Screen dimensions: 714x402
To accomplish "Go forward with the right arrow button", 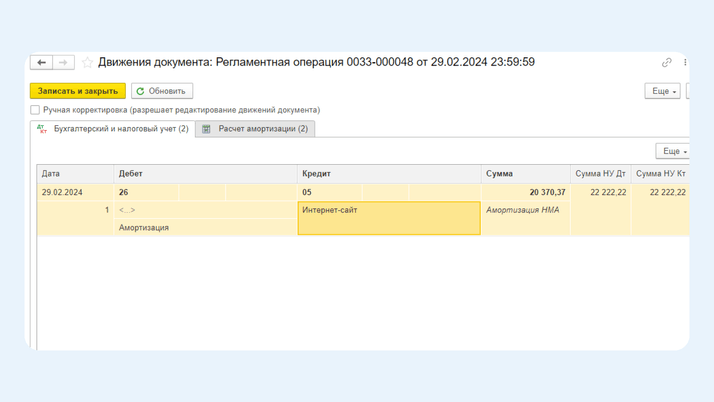I will 63,62.
